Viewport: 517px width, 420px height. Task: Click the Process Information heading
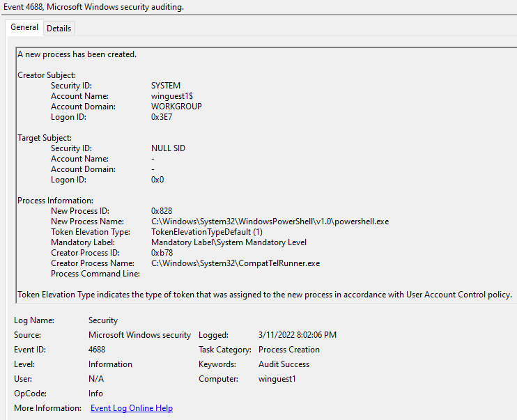pyautogui.click(x=56, y=201)
